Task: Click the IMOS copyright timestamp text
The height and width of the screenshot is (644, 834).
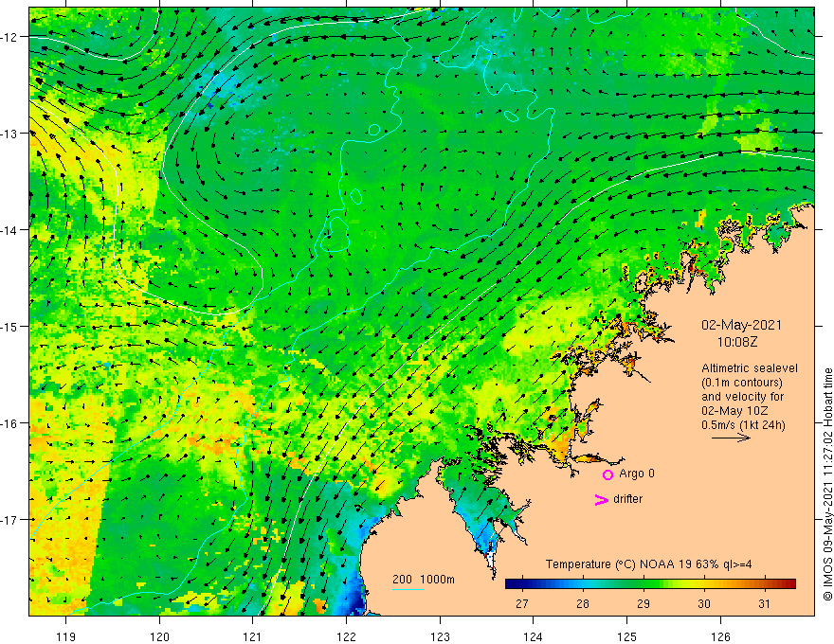Action: tap(827, 485)
